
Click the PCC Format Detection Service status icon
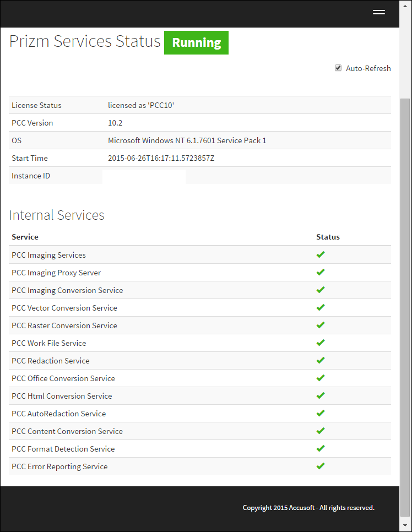coord(321,448)
